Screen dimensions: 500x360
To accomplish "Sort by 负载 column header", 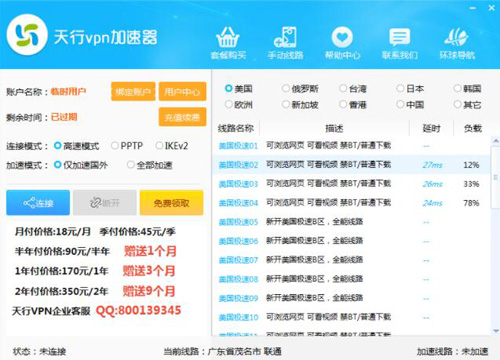I will [x=473, y=128].
